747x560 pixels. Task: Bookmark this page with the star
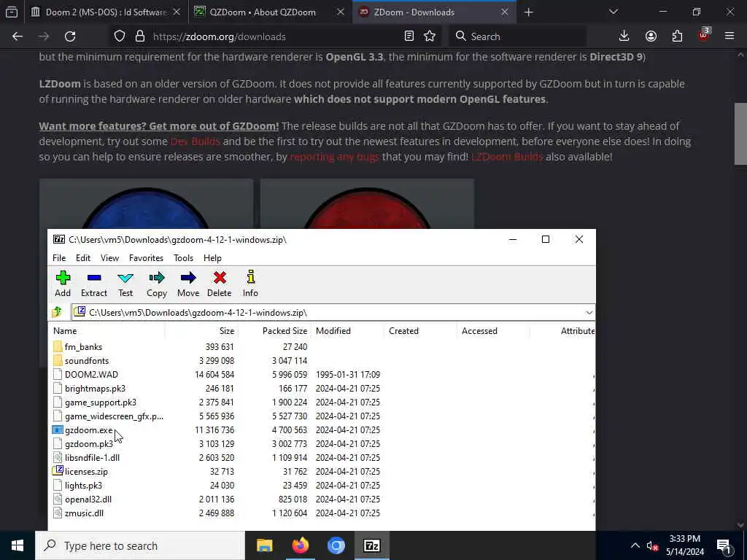pos(430,36)
